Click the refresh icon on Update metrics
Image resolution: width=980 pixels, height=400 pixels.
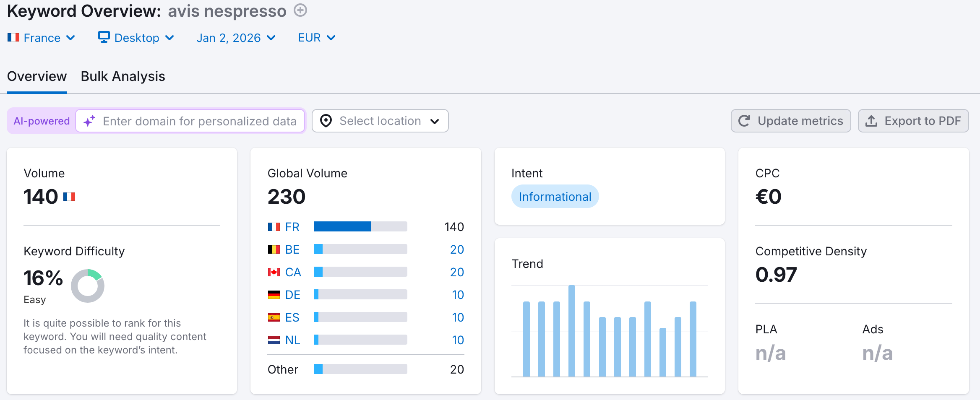tap(744, 121)
